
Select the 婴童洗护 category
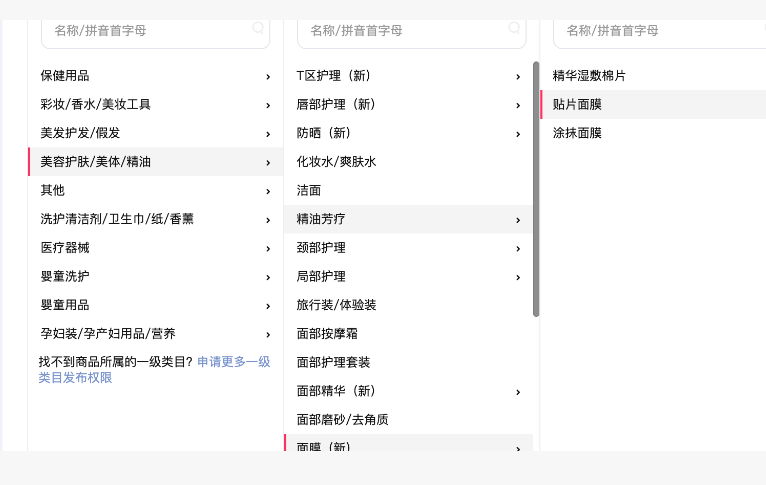[65, 276]
